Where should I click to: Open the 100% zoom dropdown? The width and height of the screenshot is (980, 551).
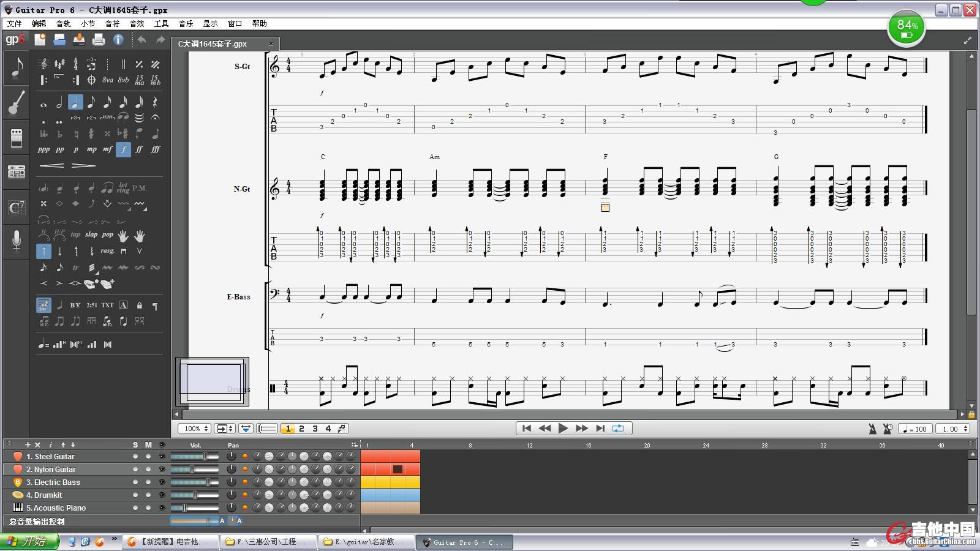pyautogui.click(x=195, y=429)
